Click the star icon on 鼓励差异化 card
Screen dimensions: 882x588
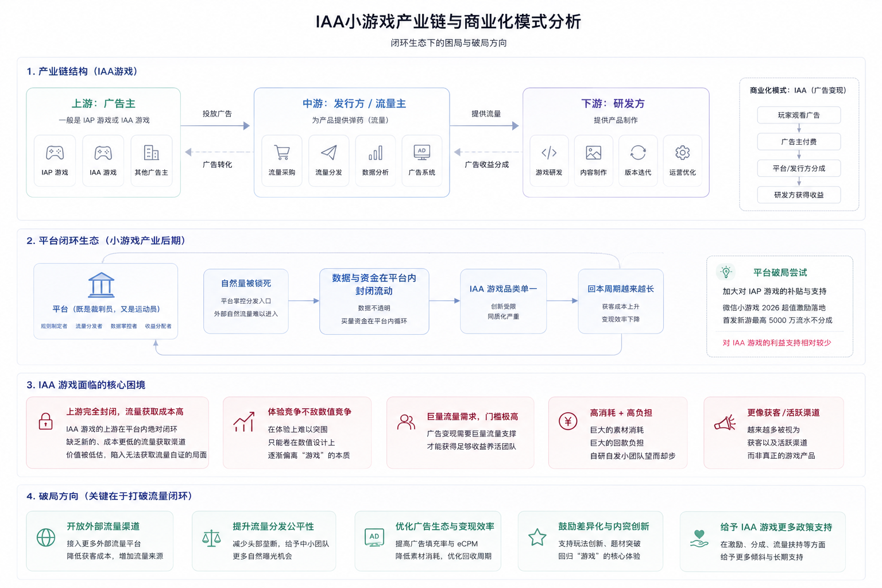(537, 537)
